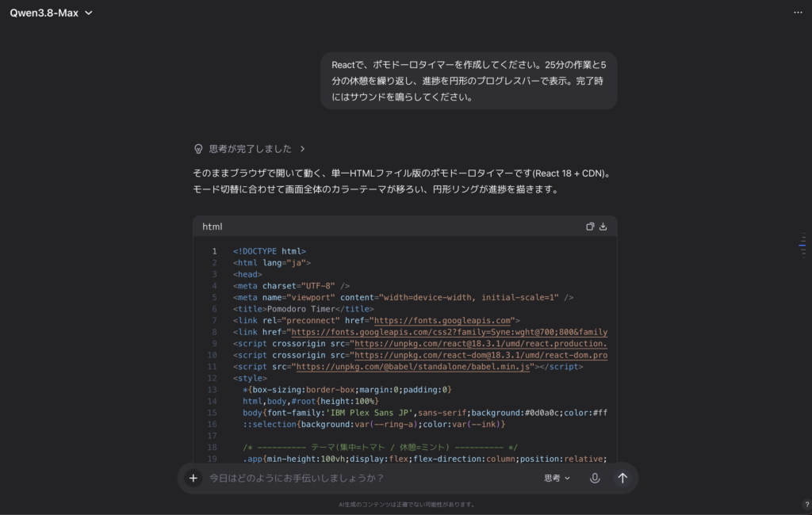Open the fonts.googleapis.com preconnect link

(x=442, y=321)
